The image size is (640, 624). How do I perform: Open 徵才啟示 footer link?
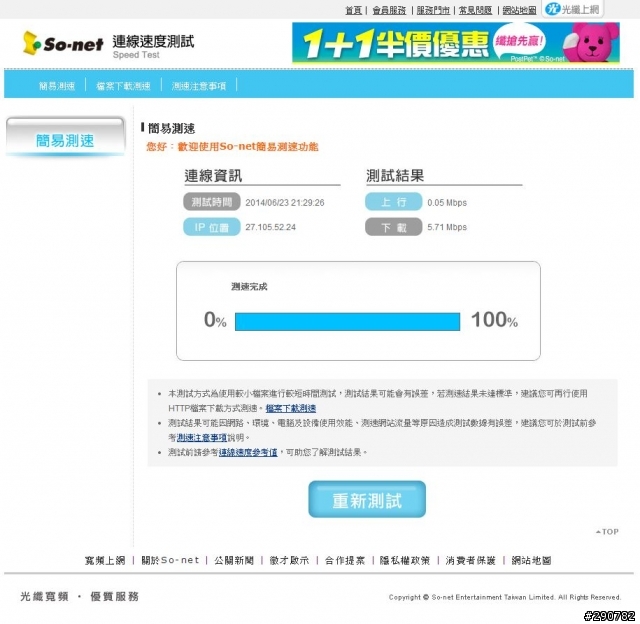pyautogui.click(x=289, y=560)
